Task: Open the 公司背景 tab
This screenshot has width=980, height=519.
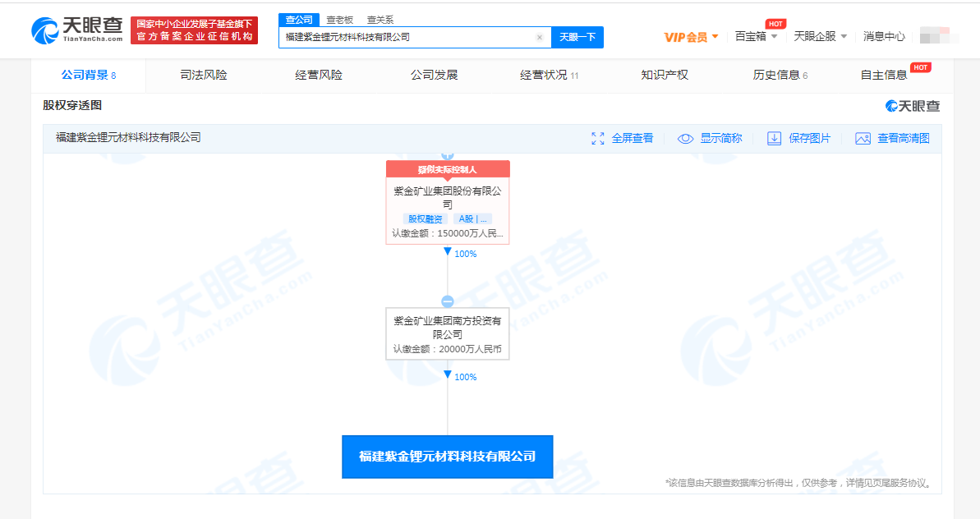Action: pos(88,75)
